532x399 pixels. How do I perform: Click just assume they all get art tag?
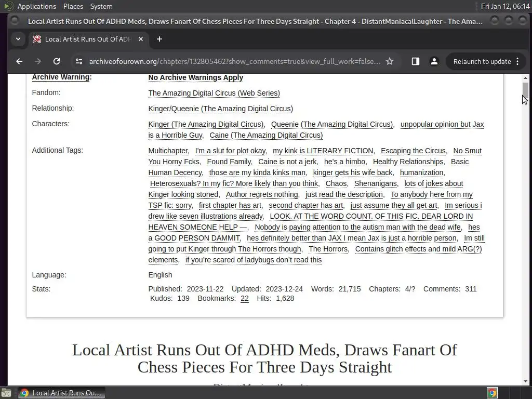(x=394, y=205)
